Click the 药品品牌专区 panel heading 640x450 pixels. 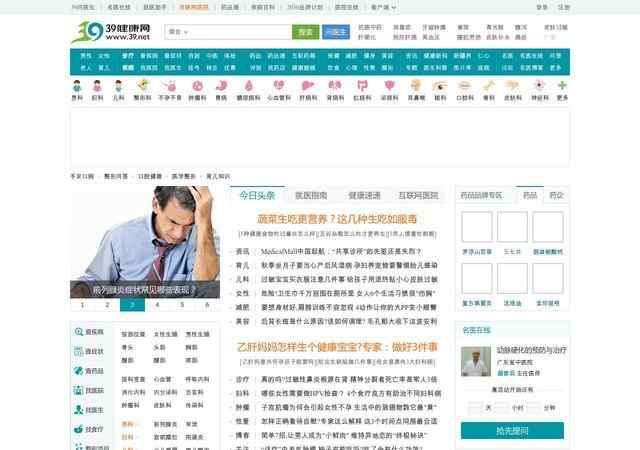[481, 196]
